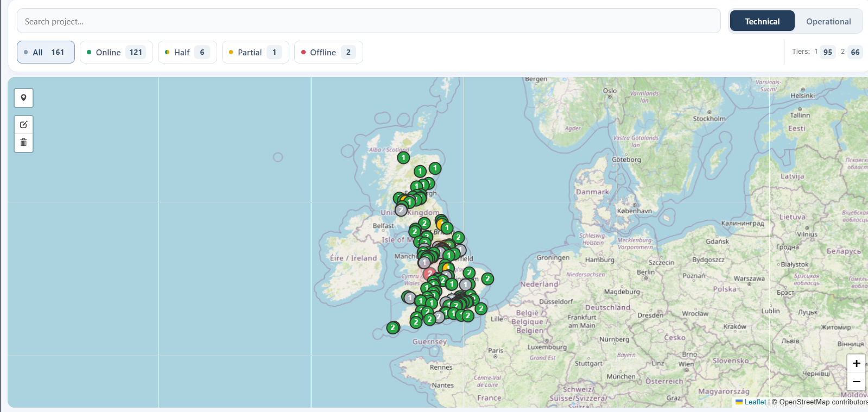Zoom out with the minus button

tap(856, 382)
